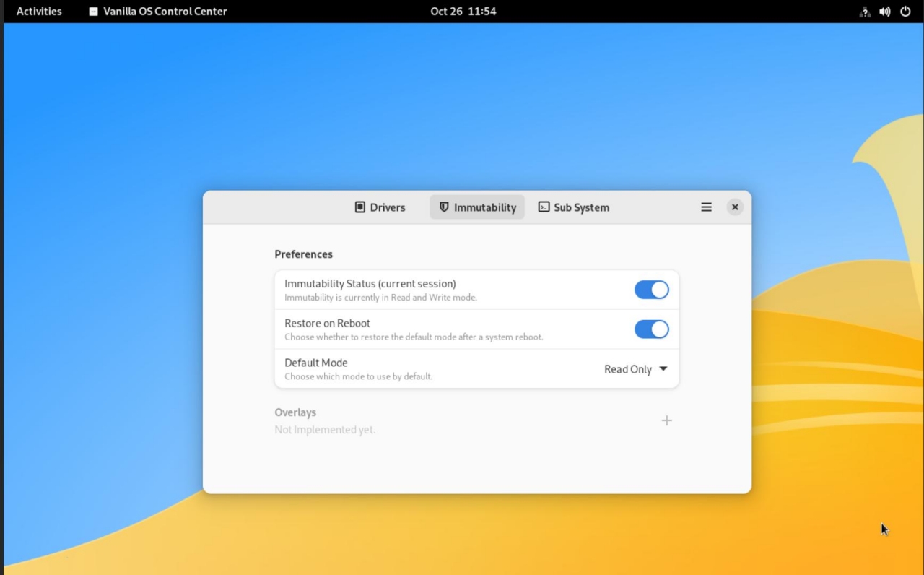Close the Control Center window
The width and height of the screenshot is (924, 575).
tap(734, 207)
